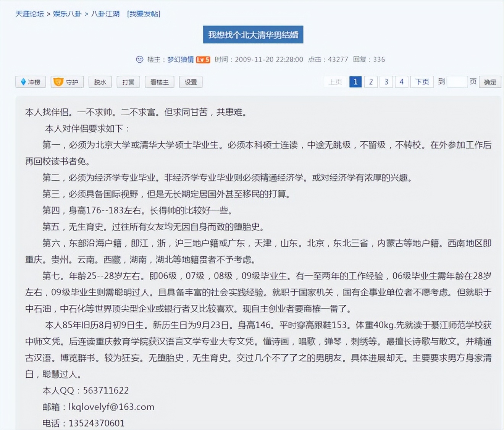Image resolution: width=504 pixels, height=430 pixels.
Task: Select the 脱水 filter button
Action: click(100, 82)
